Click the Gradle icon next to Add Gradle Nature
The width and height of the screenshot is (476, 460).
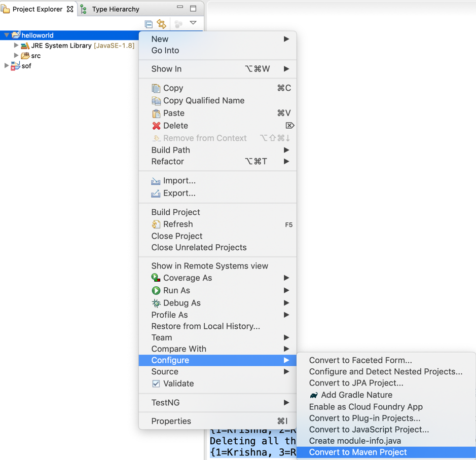click(313, 395)
